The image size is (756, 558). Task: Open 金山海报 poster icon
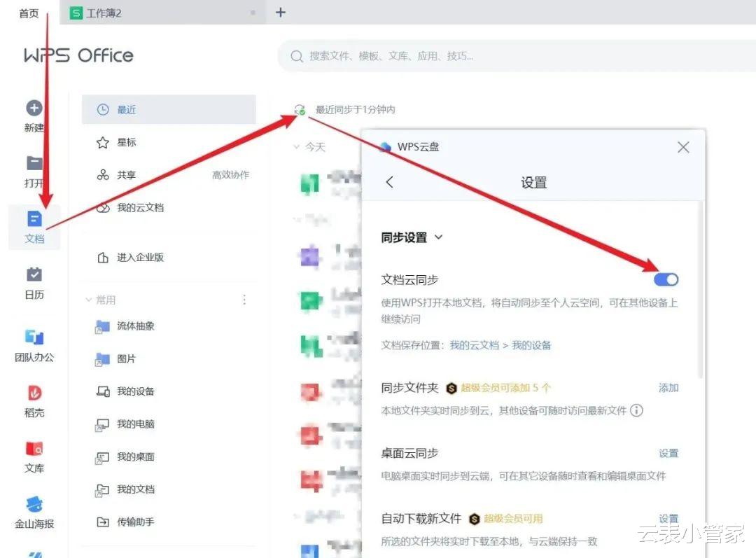tap(34, 504)
